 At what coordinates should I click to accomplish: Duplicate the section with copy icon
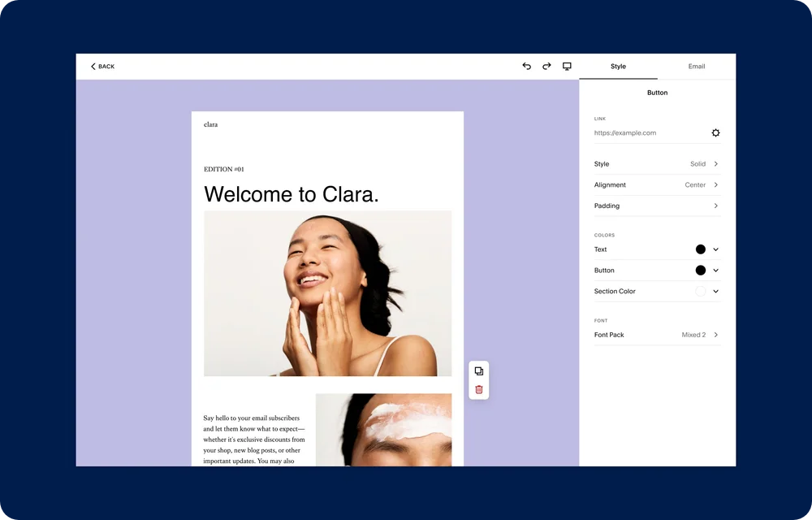[x=479, y=371]
